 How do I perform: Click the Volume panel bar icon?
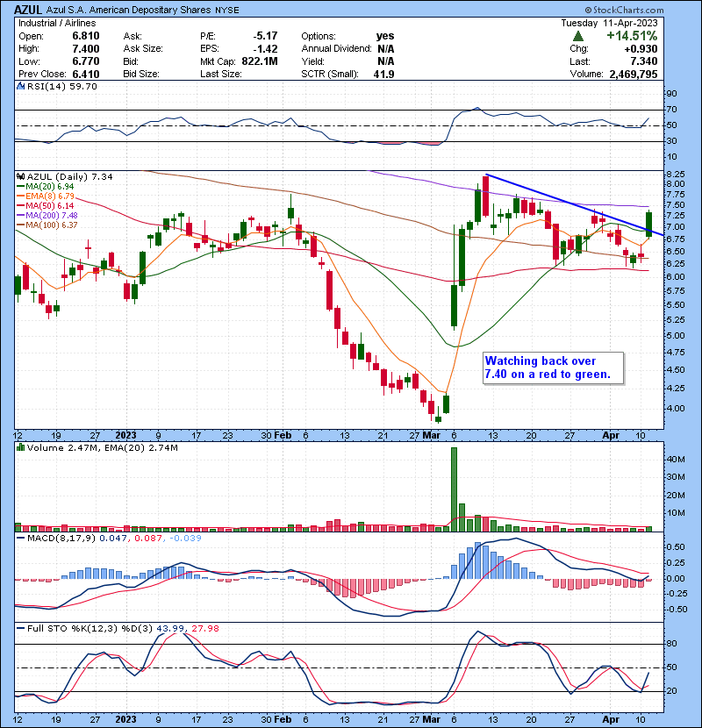coord(21,447)
